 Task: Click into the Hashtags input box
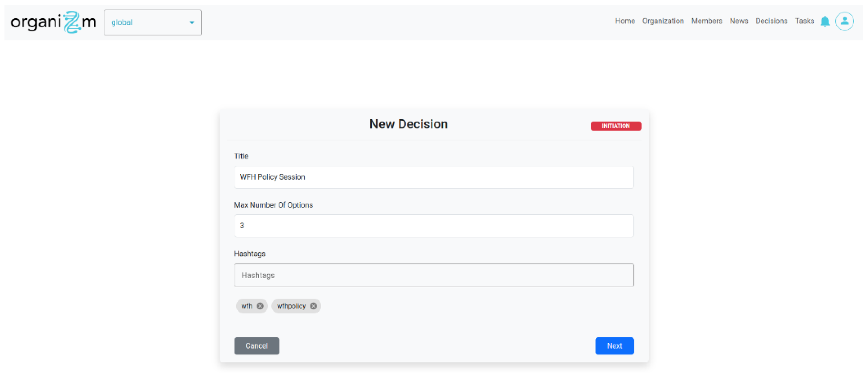tap(434, 275)
